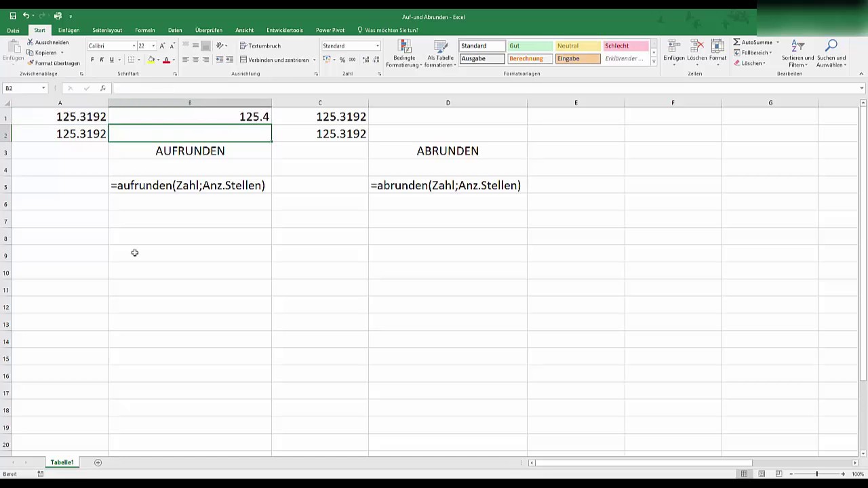Click the Einfügen cells icon
This screenshot has height=488, width=868.
[x=674, y=46]
